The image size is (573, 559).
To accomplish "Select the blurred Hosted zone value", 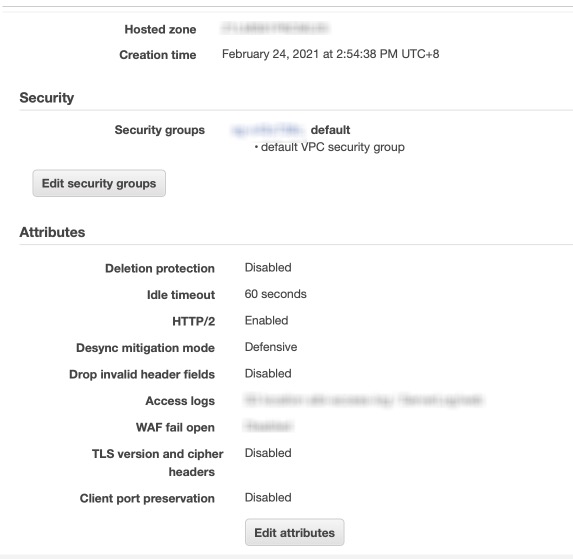I will tap(275, 28).
